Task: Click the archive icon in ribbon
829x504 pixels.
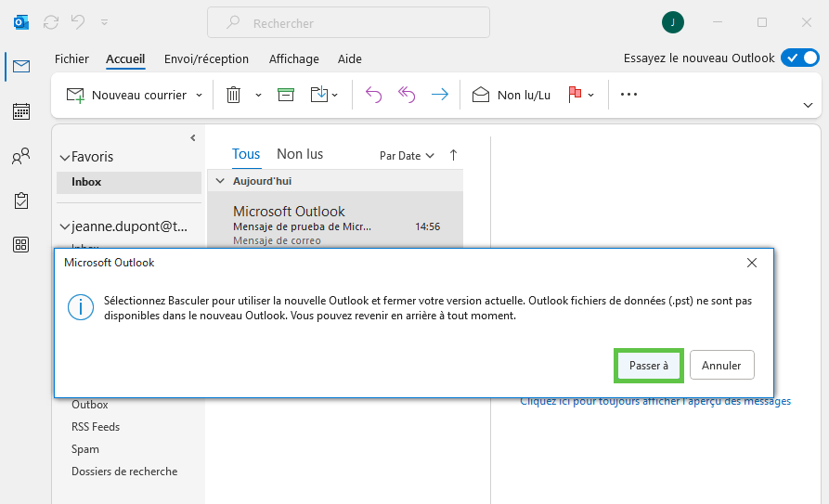Action: click(x=286, y=95)
